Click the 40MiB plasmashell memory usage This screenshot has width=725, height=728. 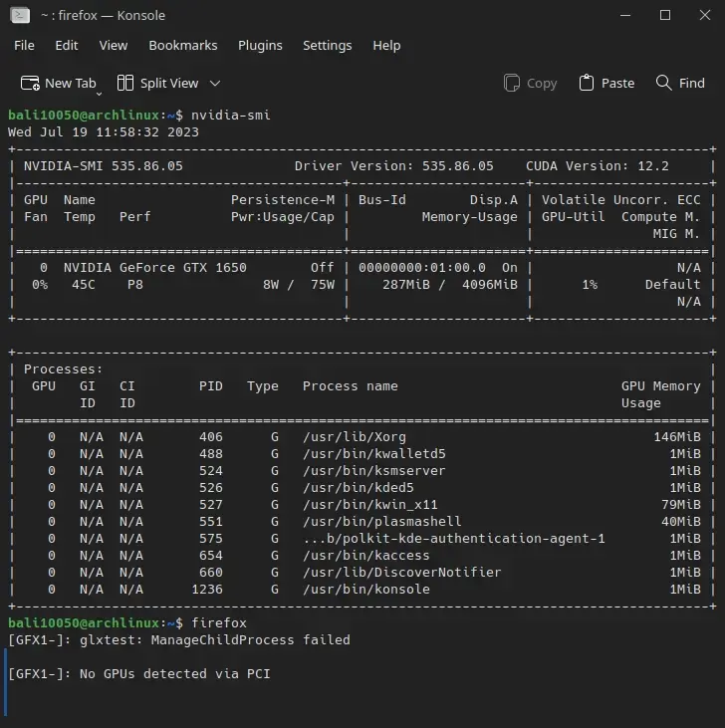(681, 522)
